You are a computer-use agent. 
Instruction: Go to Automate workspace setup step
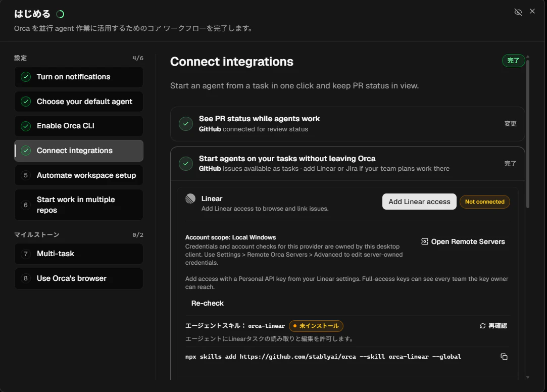(78, 175)
